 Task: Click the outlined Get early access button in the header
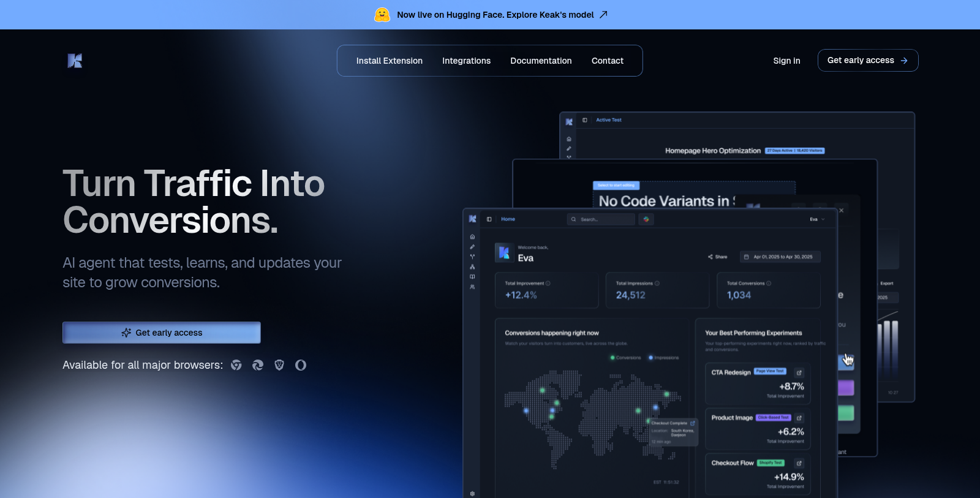pyautogui.click(x=868, y=60)
